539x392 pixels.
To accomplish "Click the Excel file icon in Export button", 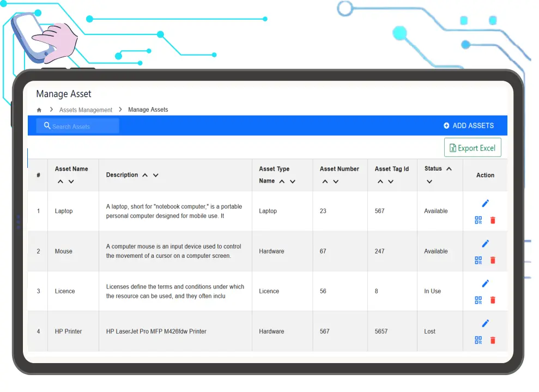I will click(453, 148).
